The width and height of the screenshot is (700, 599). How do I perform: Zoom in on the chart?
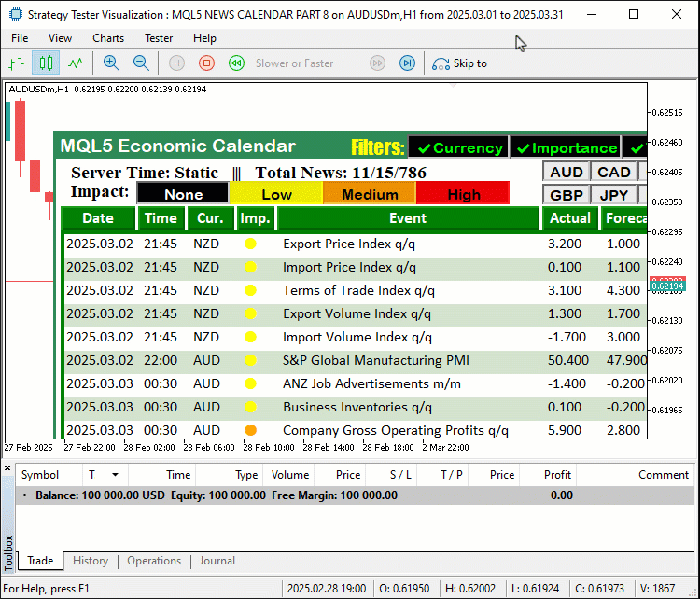[111, 63]
